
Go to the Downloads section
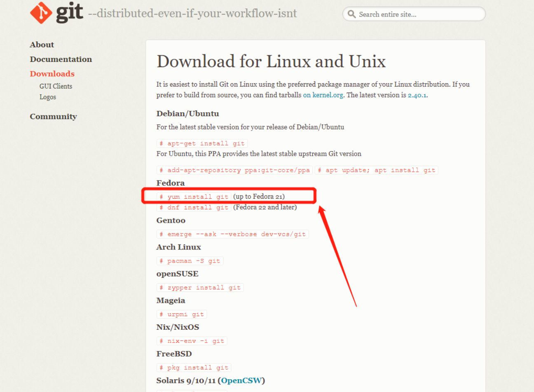(52, 74)
